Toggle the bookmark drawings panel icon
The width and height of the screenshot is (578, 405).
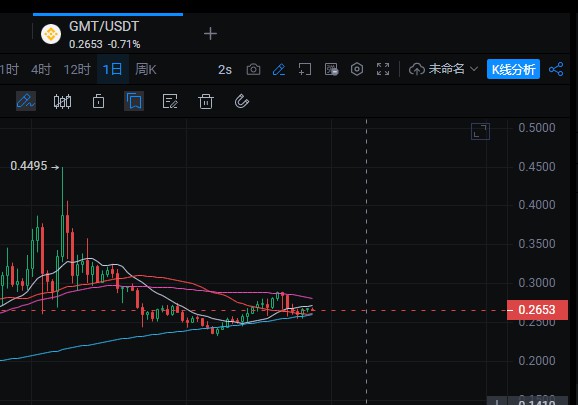pos(134,101)
